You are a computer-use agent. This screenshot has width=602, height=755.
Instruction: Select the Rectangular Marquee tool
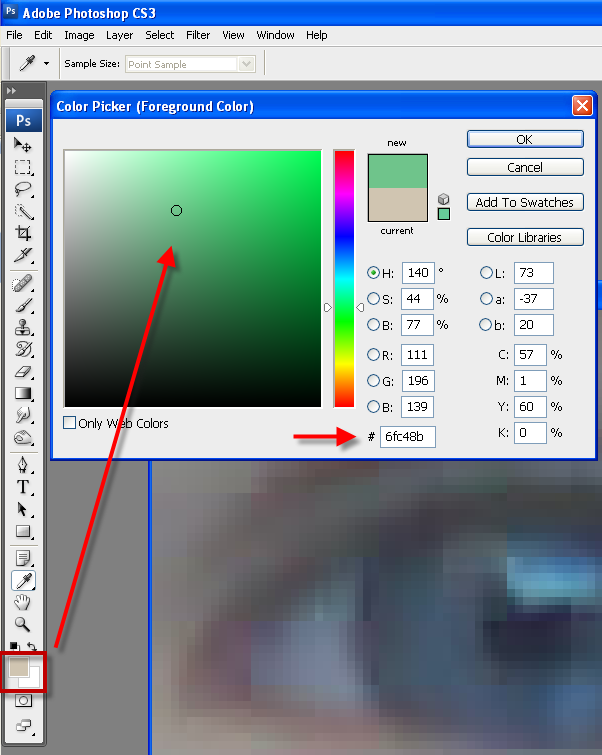pos(23,167)
